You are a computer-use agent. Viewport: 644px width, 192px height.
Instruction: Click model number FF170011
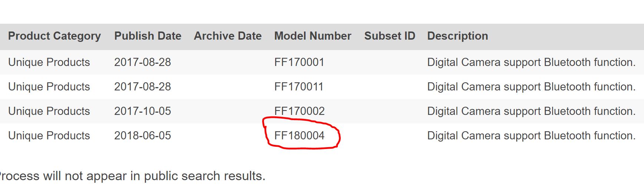299,87
